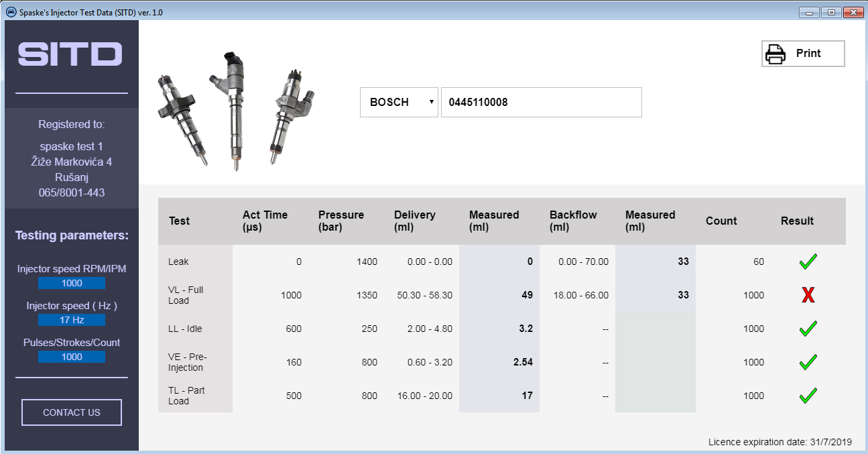Click the red X for VL - Full Load

tap(808, 295)
